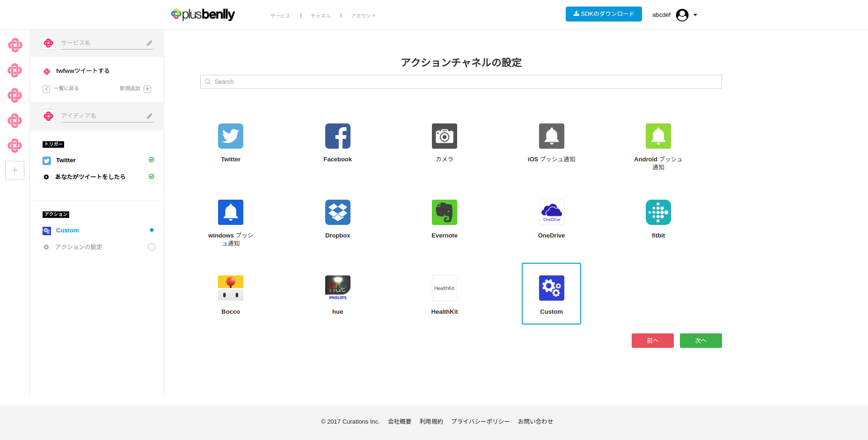This screenshot has width=868, height=440.
Task: Click the SDKのダウンロード button
Action: pos(604,14)
